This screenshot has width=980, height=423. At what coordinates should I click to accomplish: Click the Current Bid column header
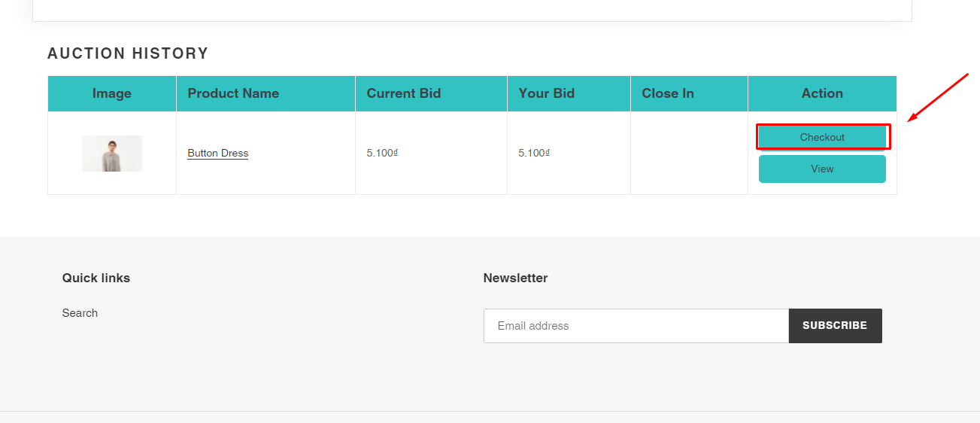pos(403,94)
